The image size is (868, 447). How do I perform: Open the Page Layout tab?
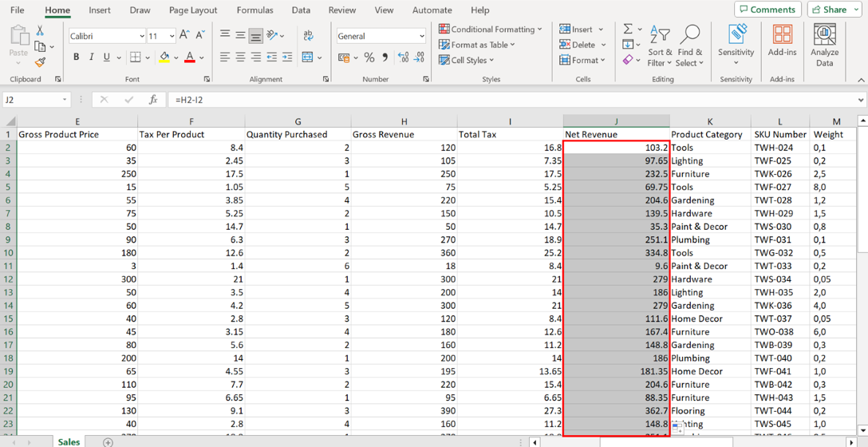pos(193,10)
